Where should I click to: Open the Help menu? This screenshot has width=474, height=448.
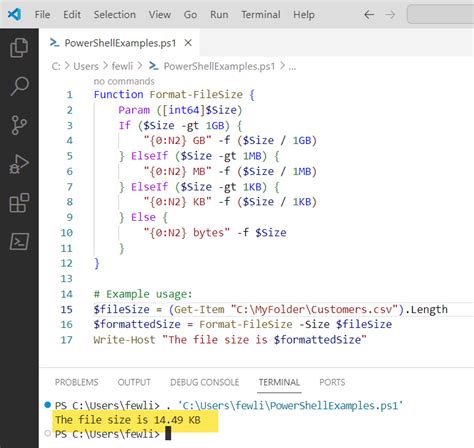click(x=304, y=15)
